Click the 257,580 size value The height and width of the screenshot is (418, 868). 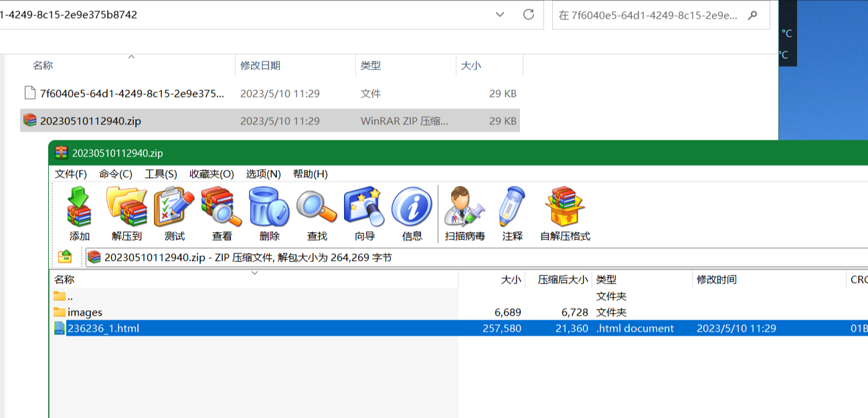[501, 328]
